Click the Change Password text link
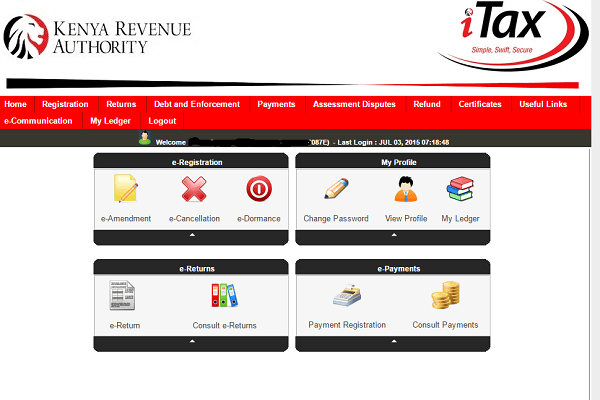This screenshot has width=600, height=400. (336, 219)
